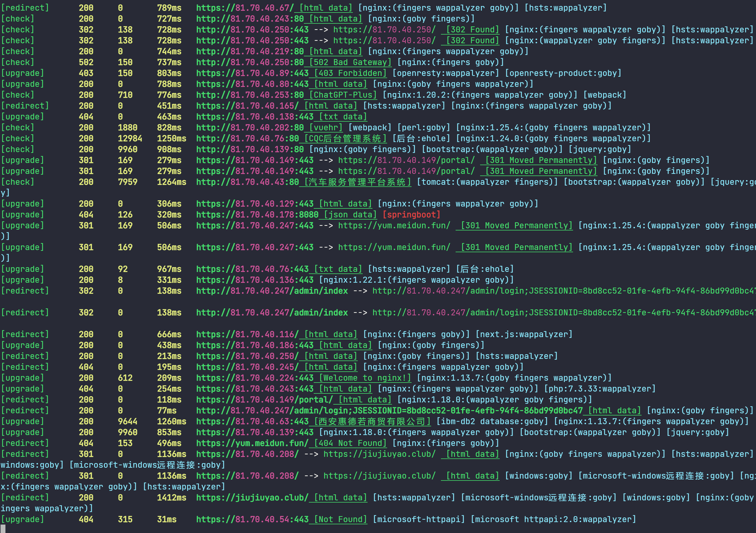Click the https://81.70.40.76:443 URL
The width and height of the screenshot is (756, 533).
coord(252,269)
